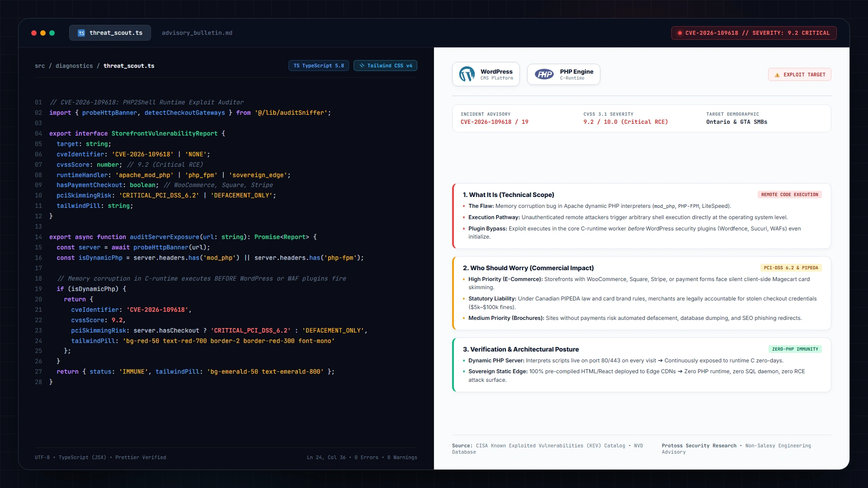Click '0 Errors' in the status bar

(x=367, y=458)
